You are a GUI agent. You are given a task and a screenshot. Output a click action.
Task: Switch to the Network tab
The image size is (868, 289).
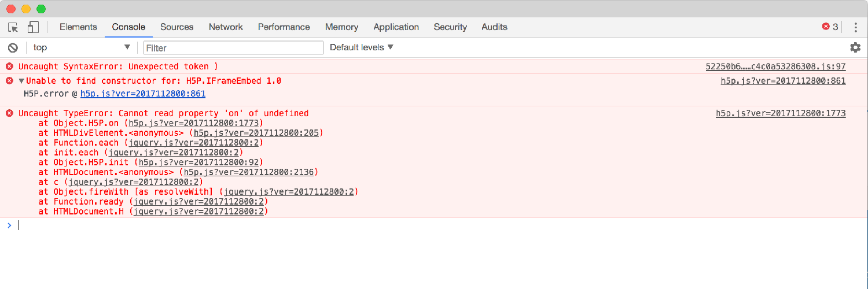click(x=226, y=27)
